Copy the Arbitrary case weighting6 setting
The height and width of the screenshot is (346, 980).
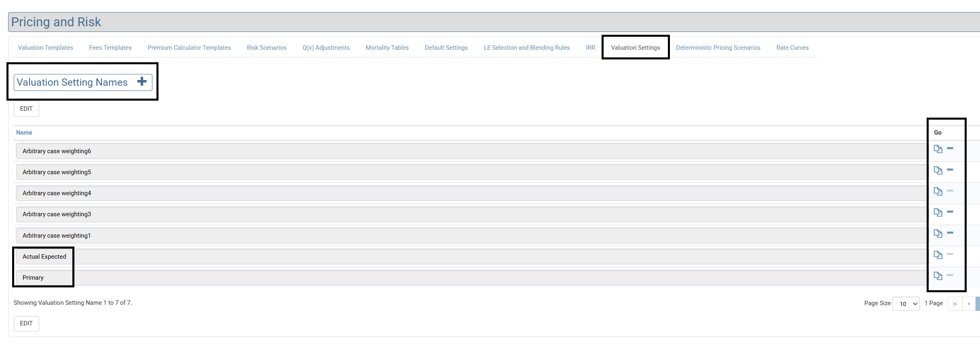(x=938, y=149)
